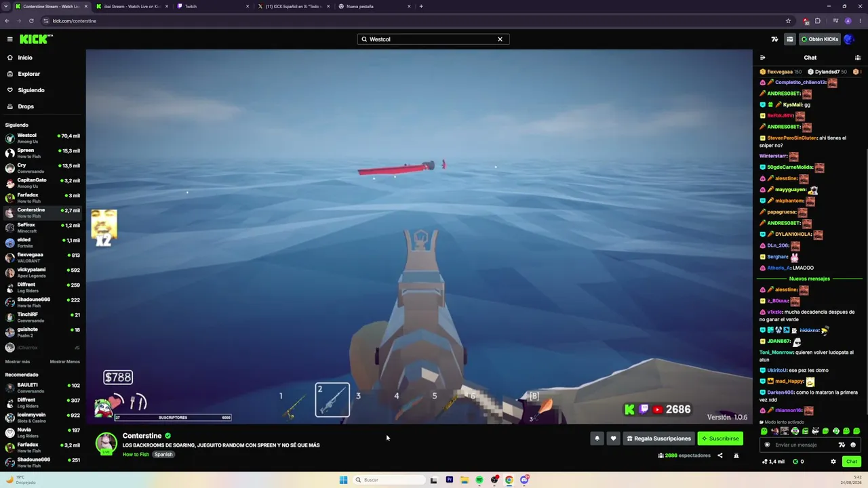The image size is (868, 488).
Task: Open SeFirox Minecraft channel in sidebar
Action: click(x=43, y=228)
